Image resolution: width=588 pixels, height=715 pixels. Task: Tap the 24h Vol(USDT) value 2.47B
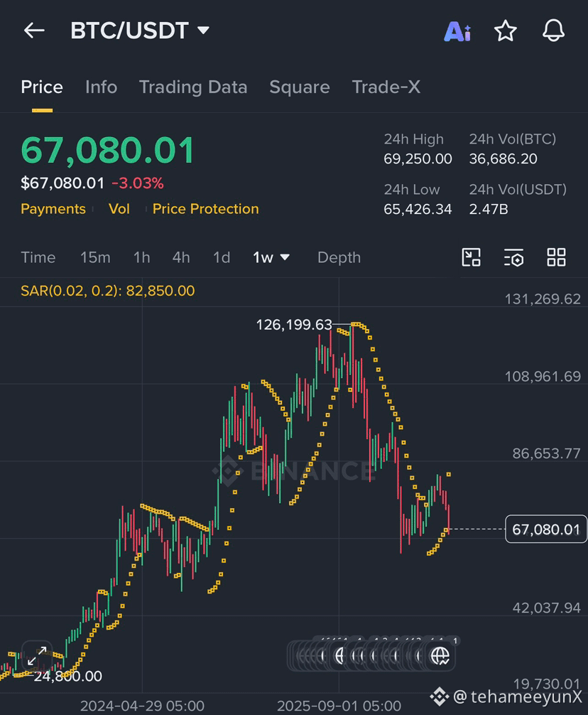click(489, 209)
